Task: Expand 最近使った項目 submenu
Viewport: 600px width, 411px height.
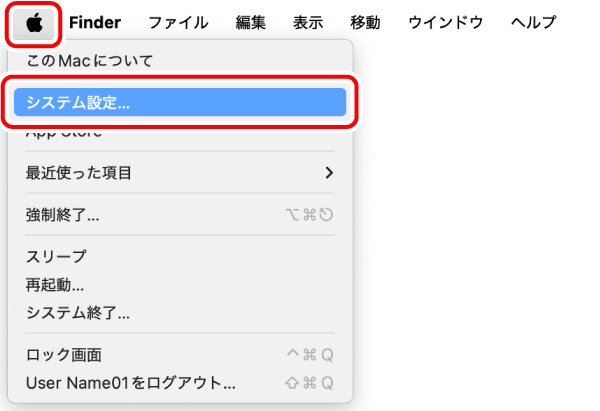Action: pyautogui.click(x=180, y=173)
